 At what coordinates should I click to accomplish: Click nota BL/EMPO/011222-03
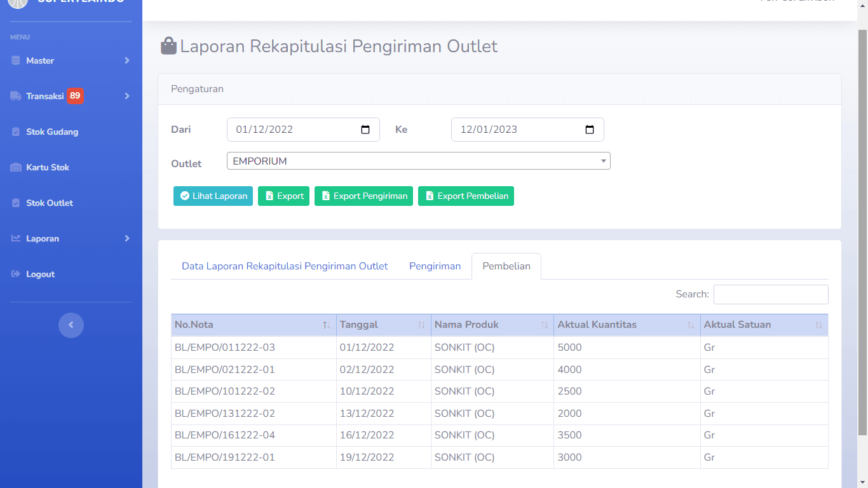pos(225,348)
